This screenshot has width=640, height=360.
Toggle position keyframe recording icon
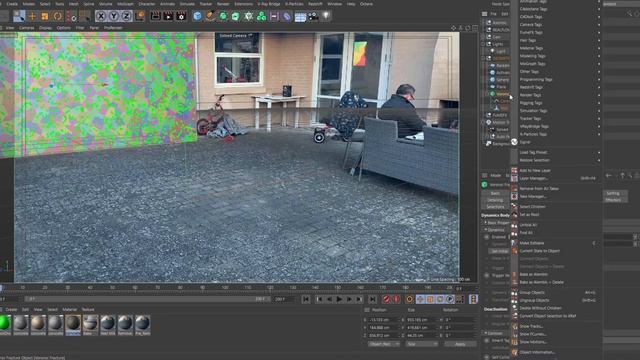(420, 299)
